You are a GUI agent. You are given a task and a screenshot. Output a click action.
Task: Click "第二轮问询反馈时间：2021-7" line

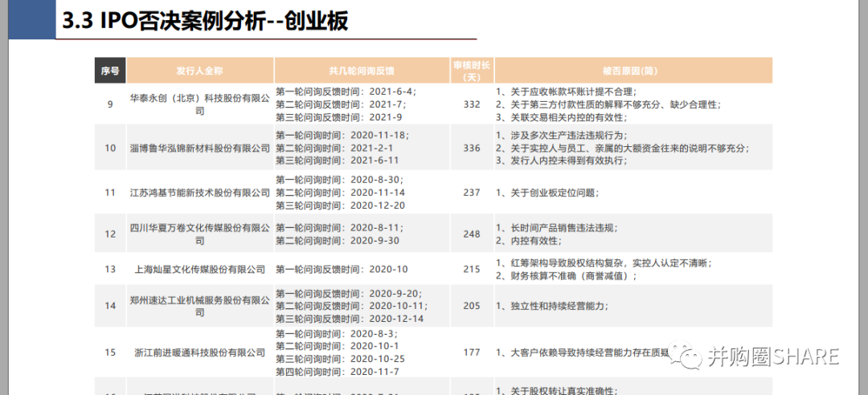coord(341,104)
